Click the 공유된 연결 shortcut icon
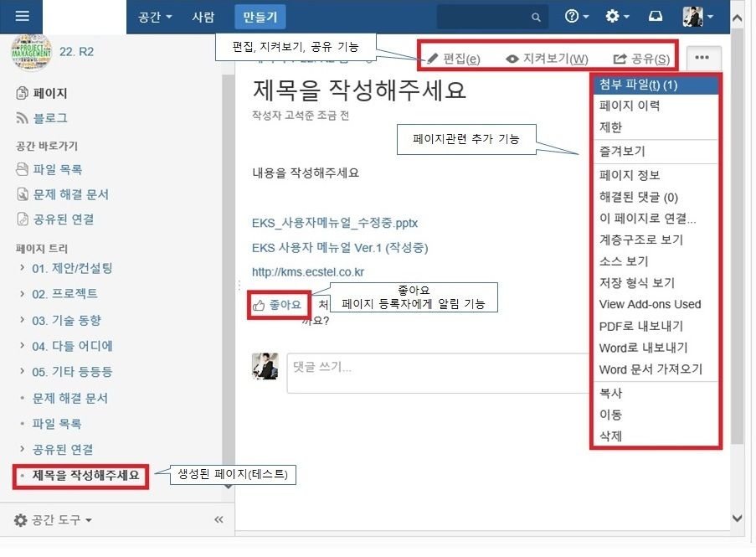 (22, 219)
